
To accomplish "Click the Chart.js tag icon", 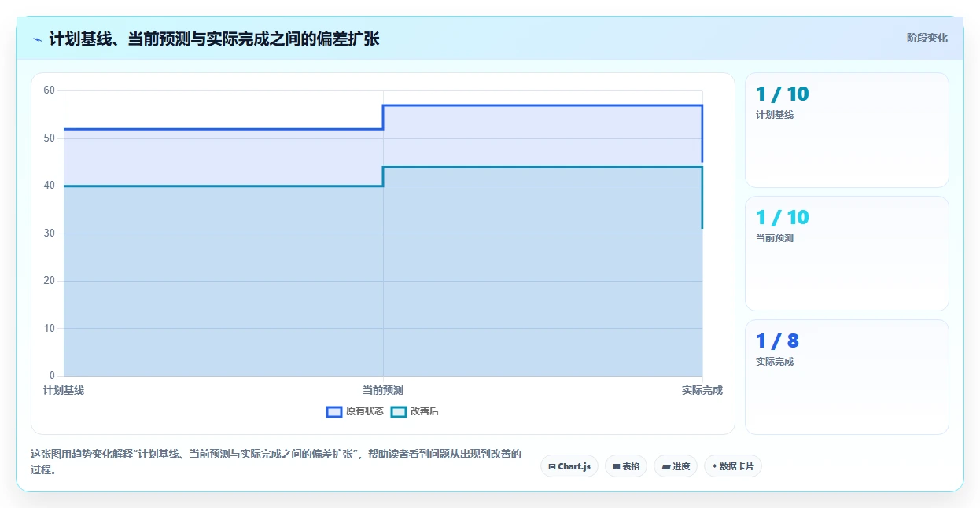I will tap(552, 467).
